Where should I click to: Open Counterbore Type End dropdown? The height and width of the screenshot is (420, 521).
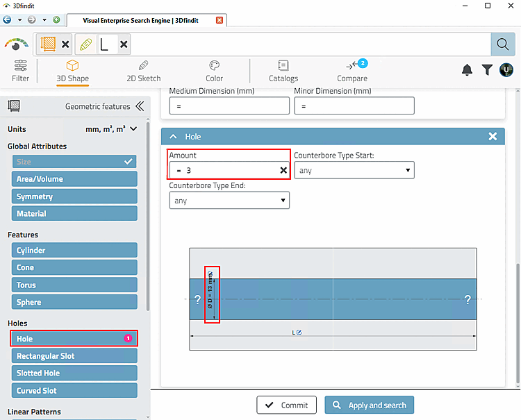click(x=229, y=201)
